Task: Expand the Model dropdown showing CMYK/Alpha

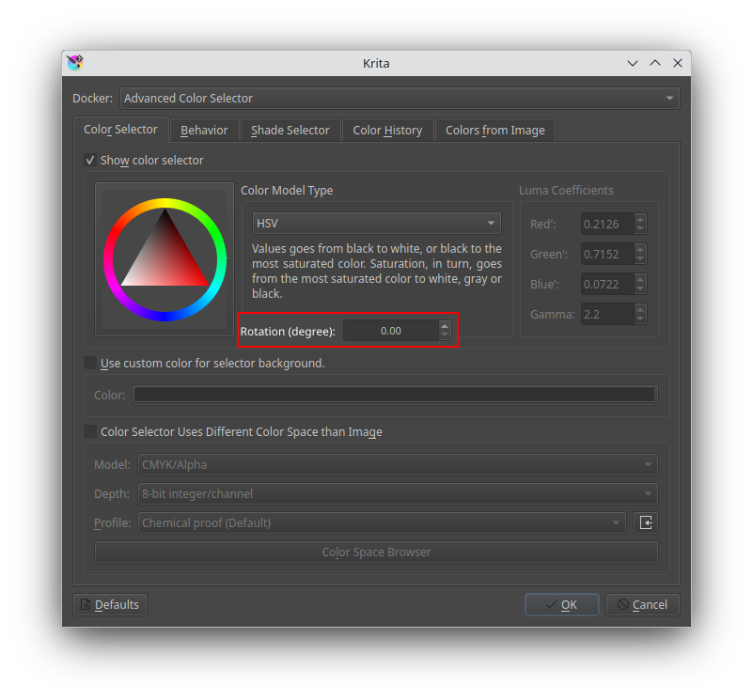Action: pyautogui.click(x=398, y=464)
